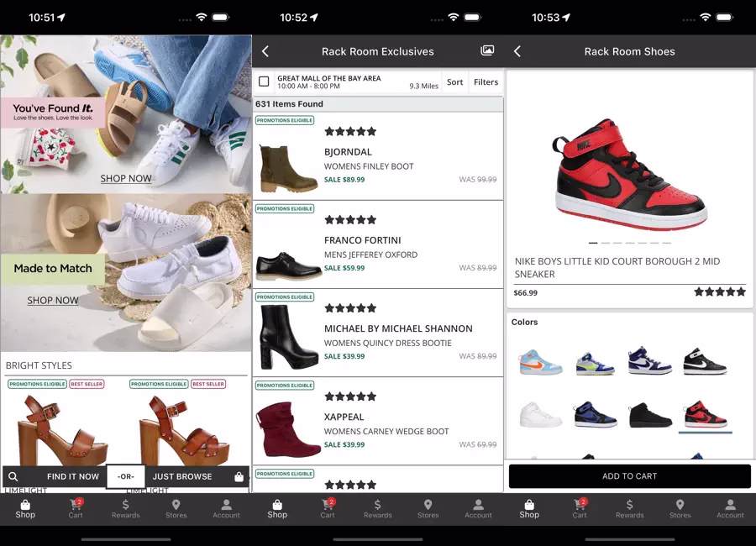Go back from Rack Room Shoes page
Viewport: 756px width, 546px height.
[517, 51]
